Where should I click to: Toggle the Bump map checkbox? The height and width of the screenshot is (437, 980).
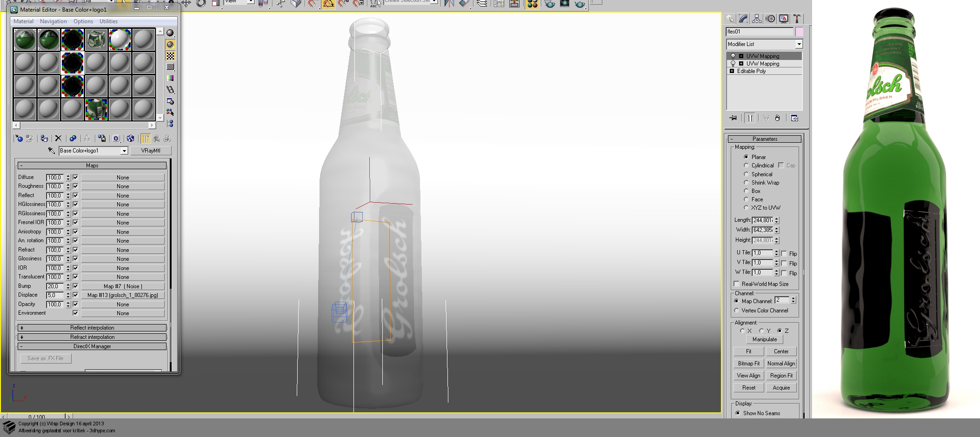click(x=75, y=286)
